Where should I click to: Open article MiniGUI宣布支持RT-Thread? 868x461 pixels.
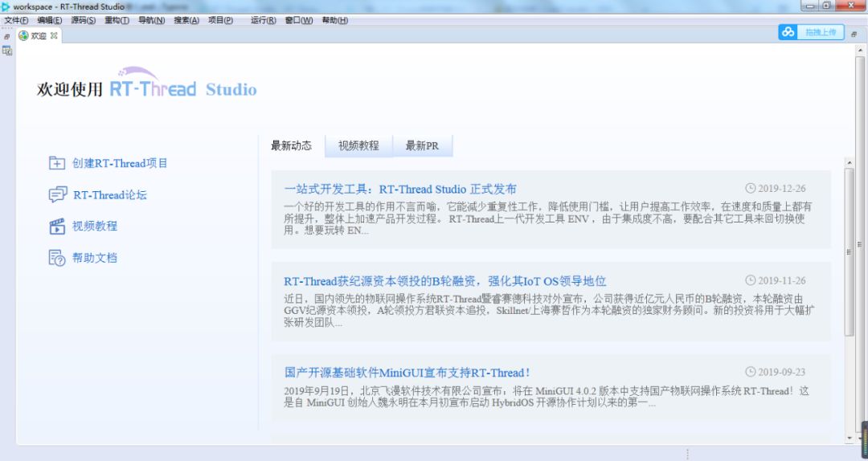click(x=407, y=373)
